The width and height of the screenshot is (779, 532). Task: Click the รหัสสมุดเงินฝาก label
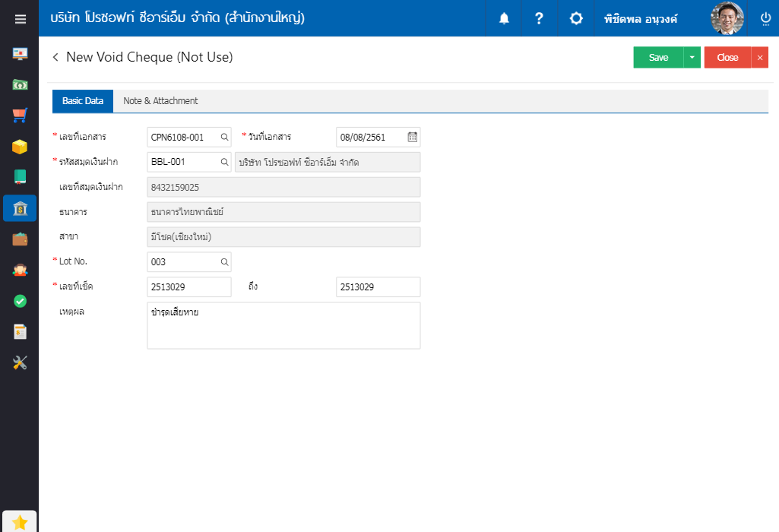[x=88, y=161]
